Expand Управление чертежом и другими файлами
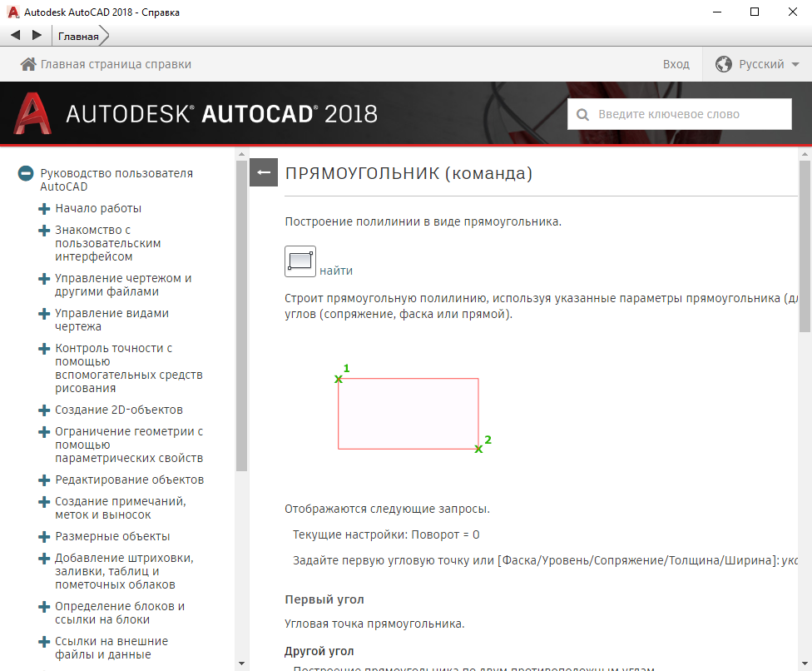The image size is (812, 671). tap(45, 279)
